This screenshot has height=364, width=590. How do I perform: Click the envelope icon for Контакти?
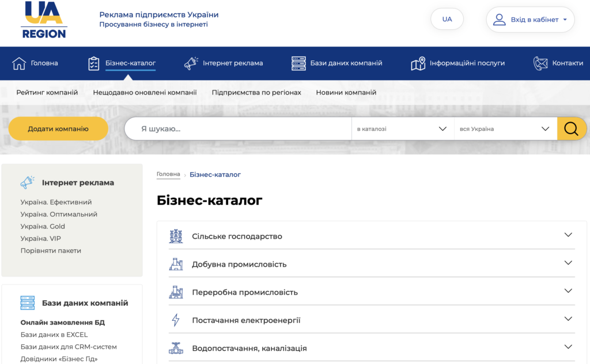(x=540, y=63)
